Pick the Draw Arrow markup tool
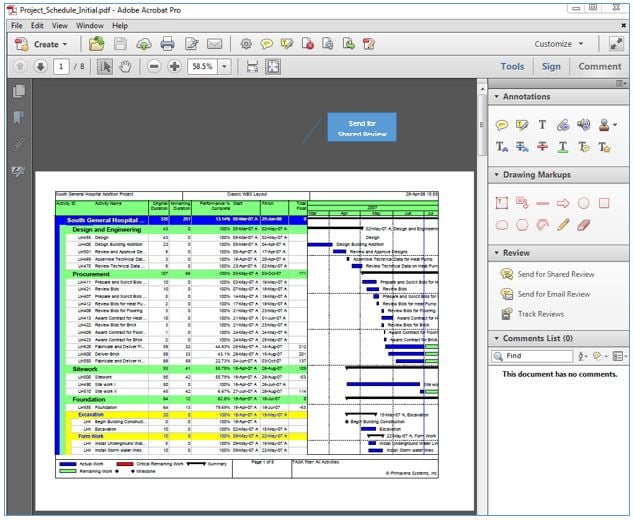 [563, 202]
